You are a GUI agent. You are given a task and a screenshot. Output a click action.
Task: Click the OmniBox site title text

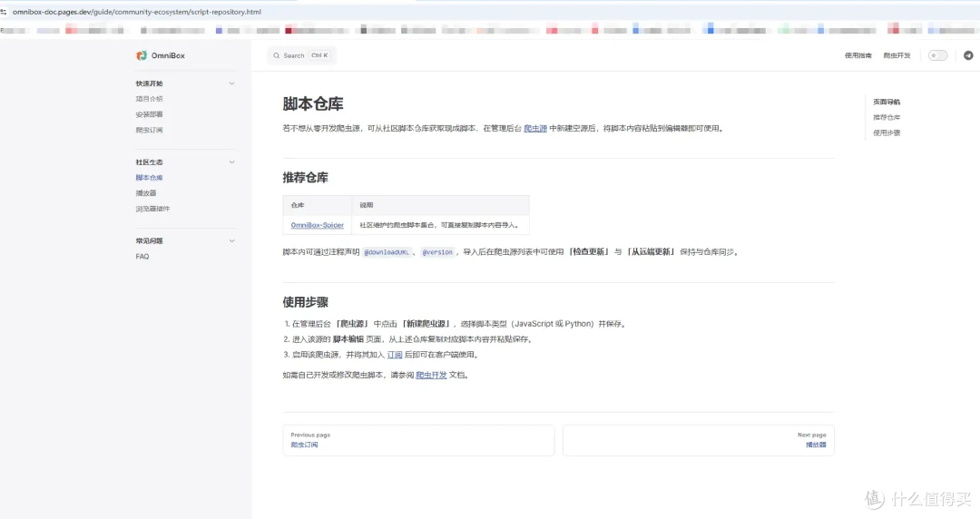168,55
